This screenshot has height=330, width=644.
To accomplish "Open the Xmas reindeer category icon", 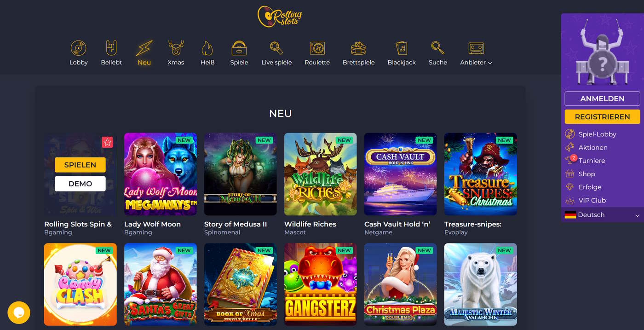I will click(x=176, y=48).
